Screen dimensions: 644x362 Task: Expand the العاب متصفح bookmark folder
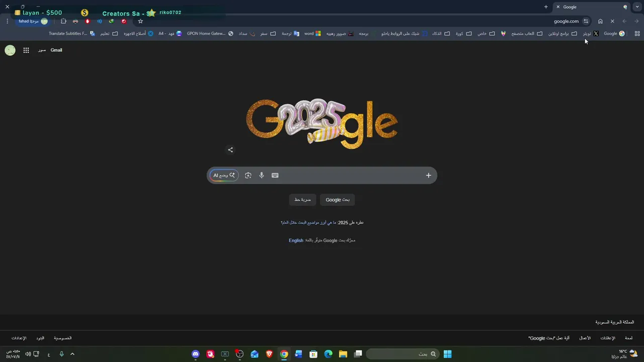[x=526, y=34]
